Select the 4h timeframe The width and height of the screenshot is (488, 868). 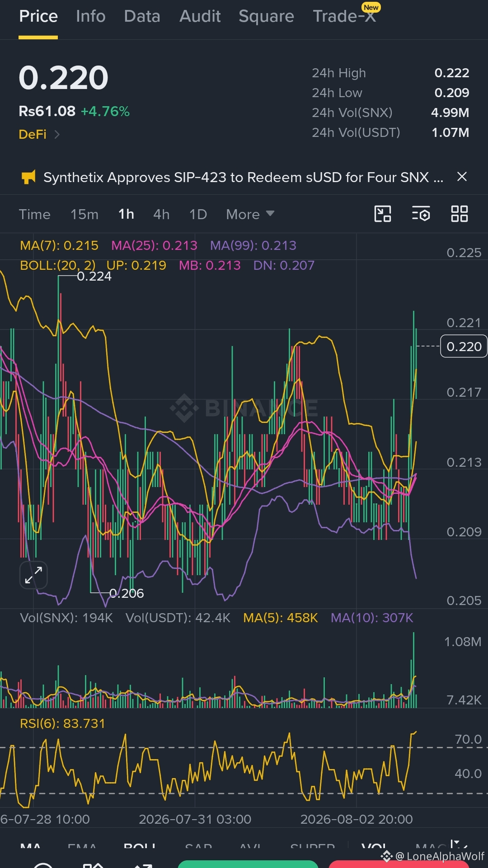click(161, 214)
